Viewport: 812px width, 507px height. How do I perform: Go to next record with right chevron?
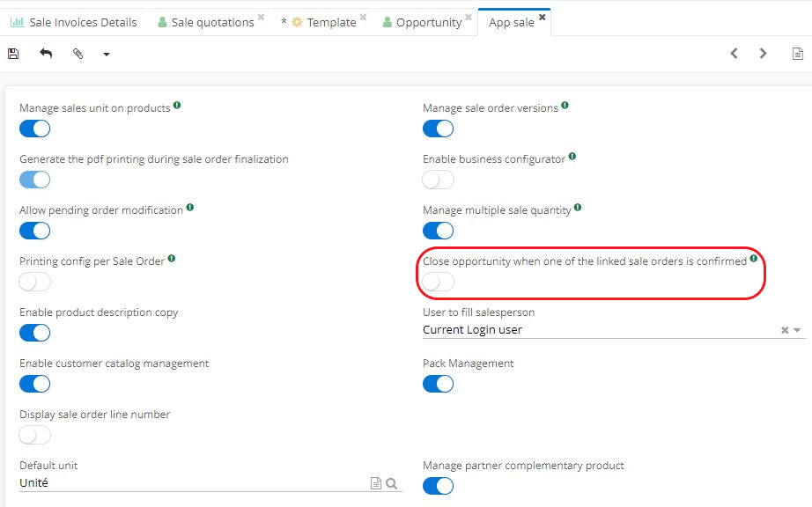[764, 54]
